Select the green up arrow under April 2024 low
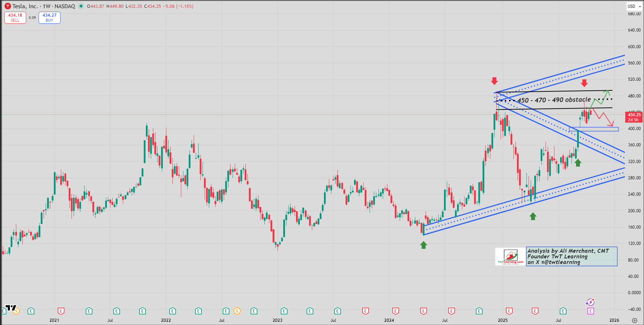This screenshot has width=644, height=325. (x=423, y=245)
